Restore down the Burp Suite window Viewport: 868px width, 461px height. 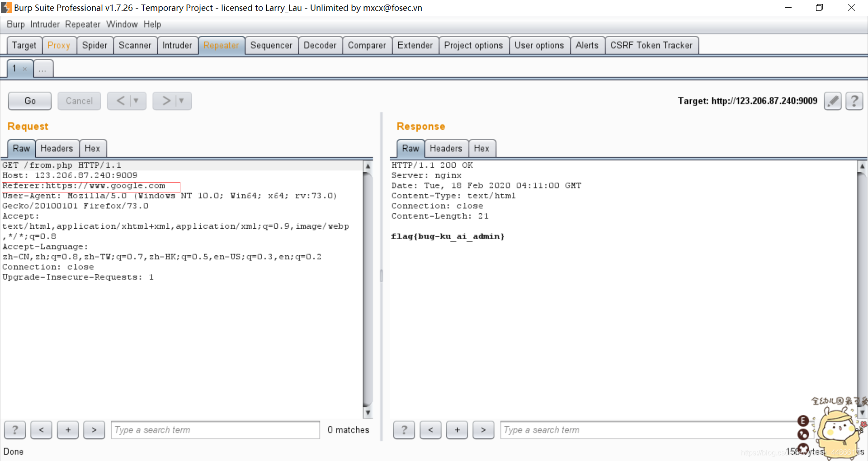819,8
